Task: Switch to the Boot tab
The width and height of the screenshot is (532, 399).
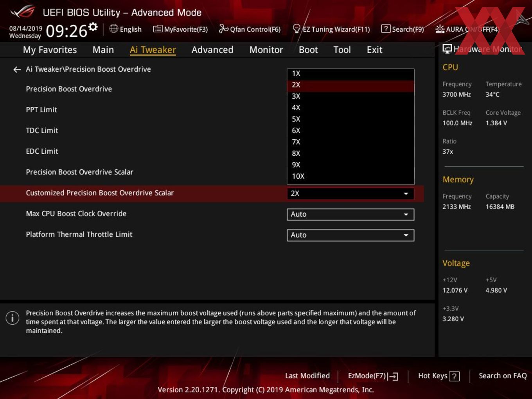Action: 308,50
